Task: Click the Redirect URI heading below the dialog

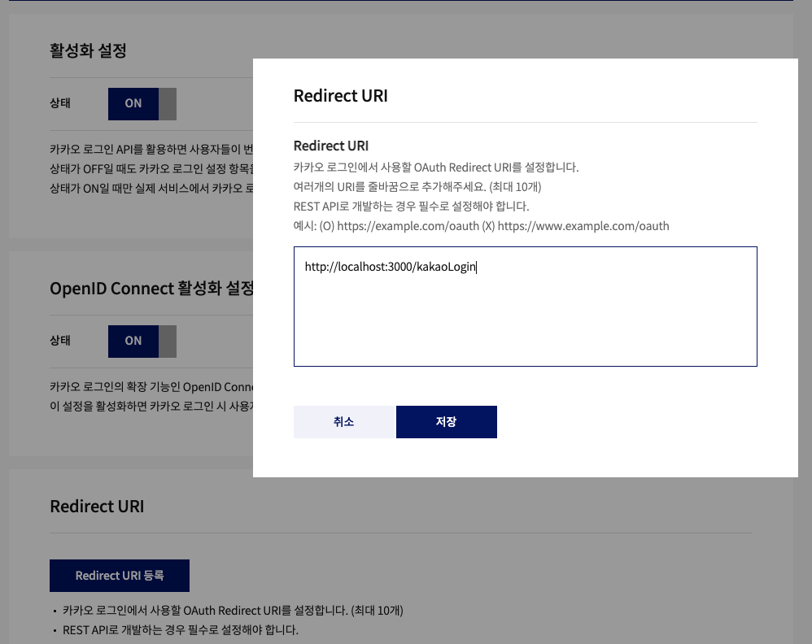Action: point(97,506)
